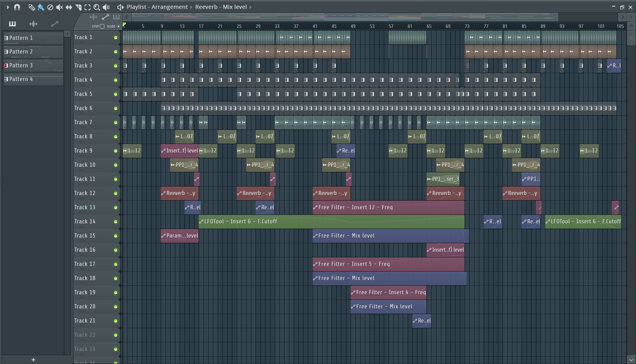Viewport: 636px width, 364px height.
Task: Select Free Filter - Insert 4 - Freq clip
Action: click(388, 292)
